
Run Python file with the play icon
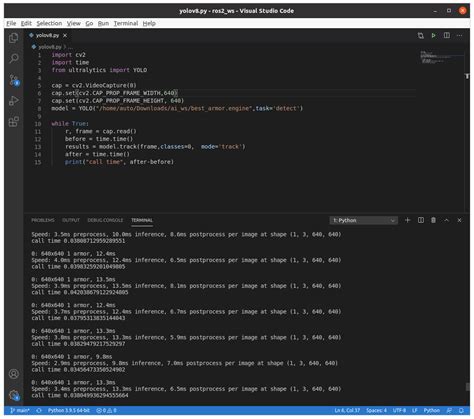click(x=433, y=35)
